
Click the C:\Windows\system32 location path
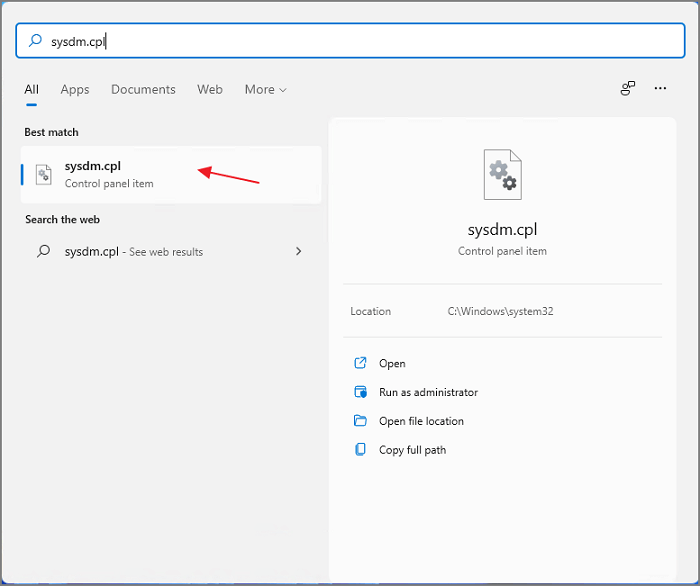click(500, 312)
